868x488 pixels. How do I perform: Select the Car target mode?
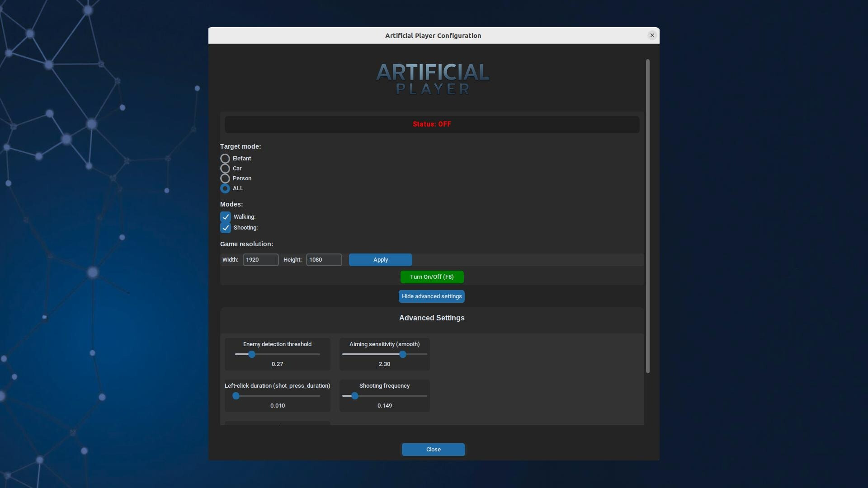coord(225,168)
